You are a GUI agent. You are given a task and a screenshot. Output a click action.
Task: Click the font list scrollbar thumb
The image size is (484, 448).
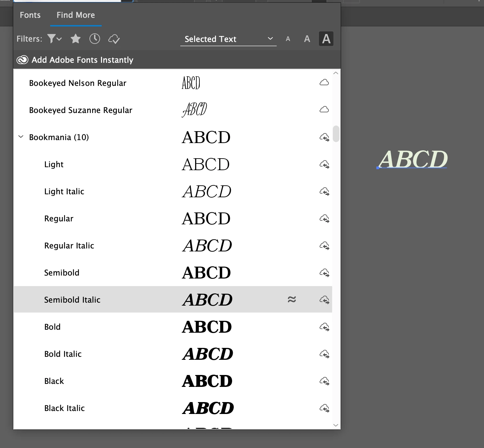[336, 133]
